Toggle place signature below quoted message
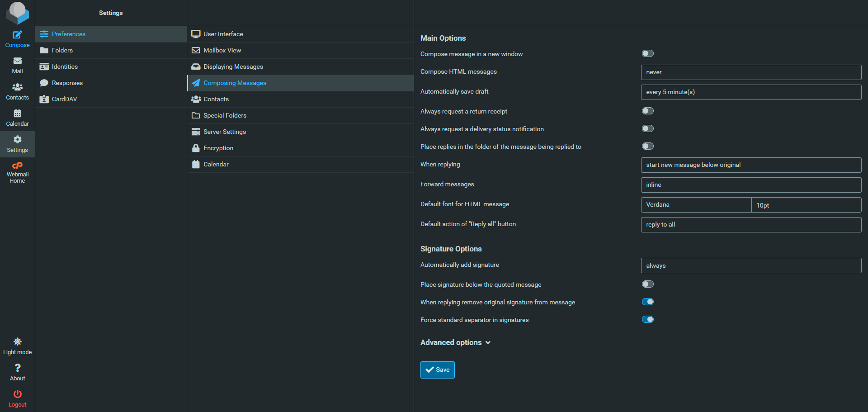Image resolution: width=868 pixels, height=412 pixels. point(647,284)
